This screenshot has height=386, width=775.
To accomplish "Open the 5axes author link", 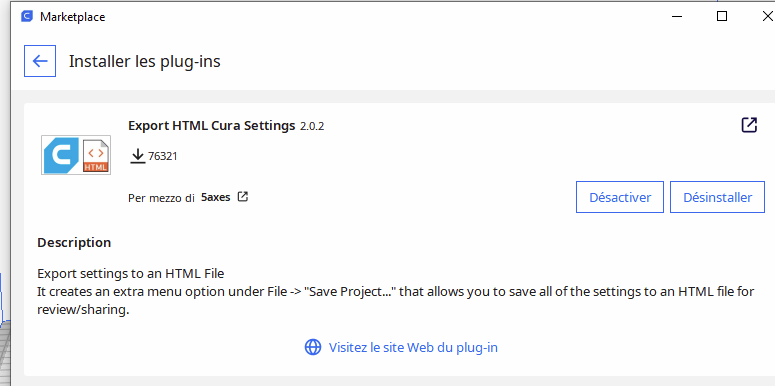I will pyautogui.click(x=215, y=197).
